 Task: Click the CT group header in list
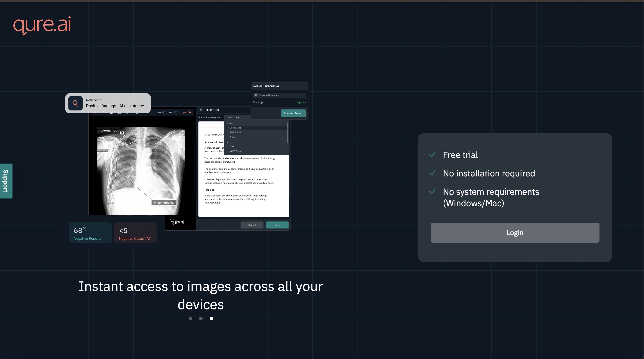point(228,142)
